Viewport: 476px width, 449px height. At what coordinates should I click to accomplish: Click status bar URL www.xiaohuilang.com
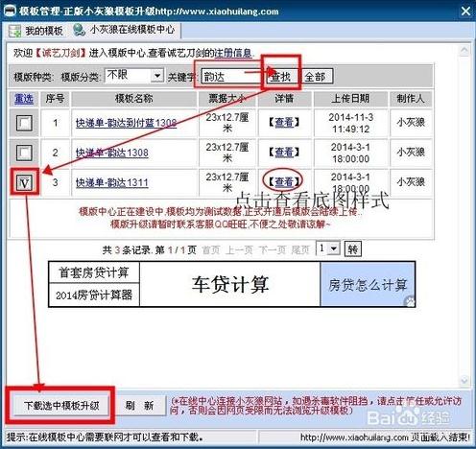pos(354,437)
